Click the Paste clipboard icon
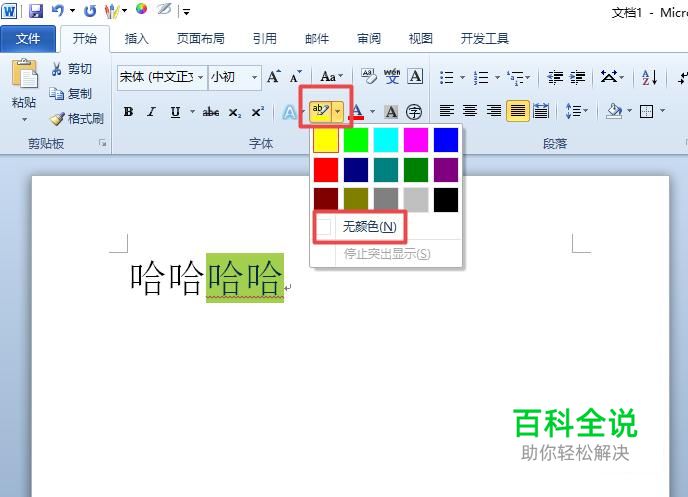The height and width of the screenshot is (497, 688). pos(25,73)
